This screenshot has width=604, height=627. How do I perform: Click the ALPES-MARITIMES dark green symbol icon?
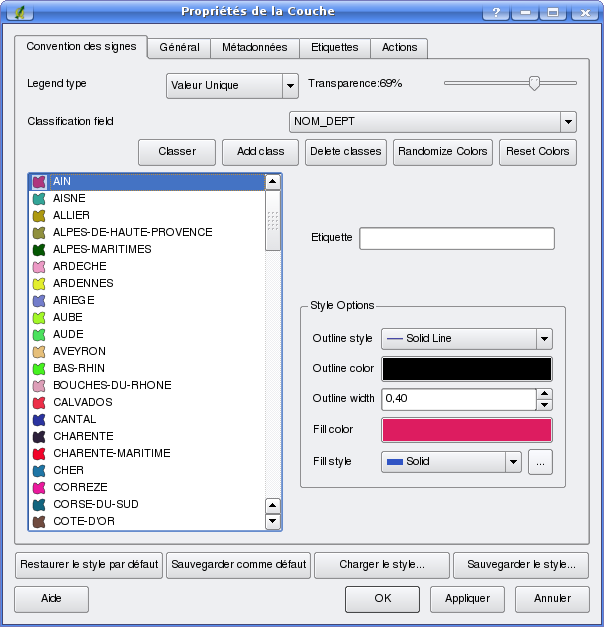coord(40,250)
